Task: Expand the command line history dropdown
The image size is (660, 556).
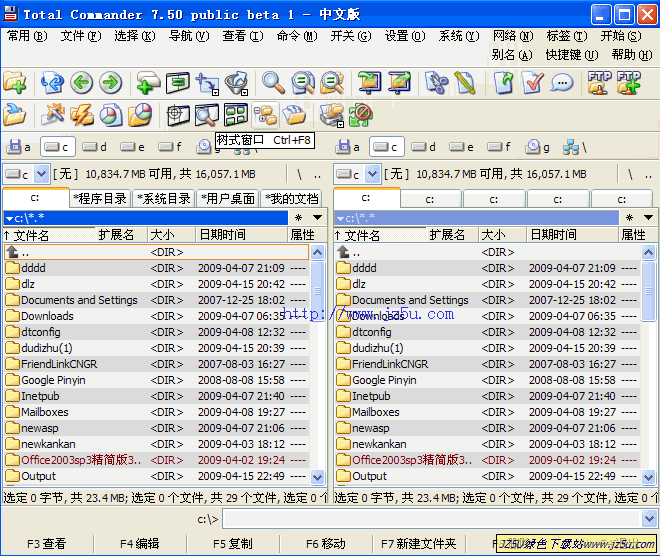Action: pyautogui.click(x=649, y=519)
